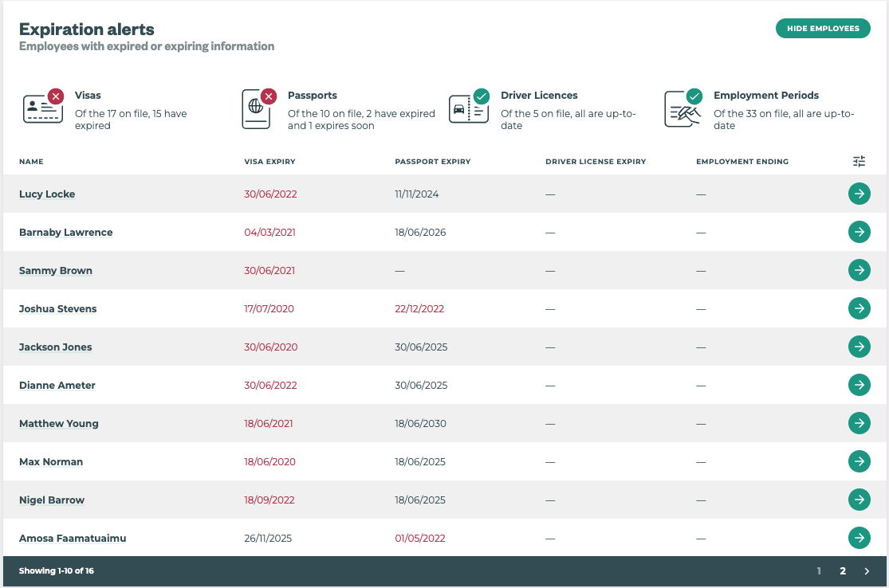Click Dianne Ameter's name
Image resolution: width=889 pixels, height=588 pixels.
(57, 386)
